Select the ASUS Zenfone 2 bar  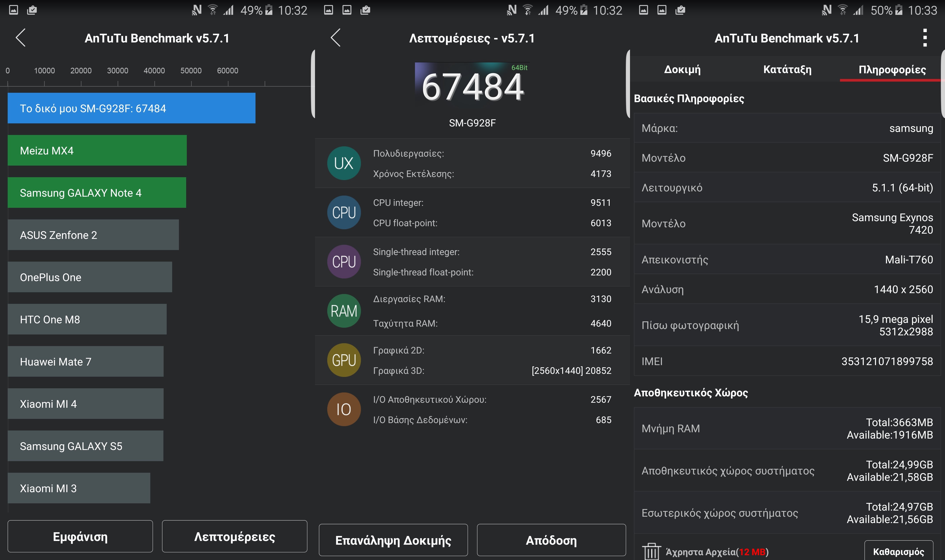[93, 235]
